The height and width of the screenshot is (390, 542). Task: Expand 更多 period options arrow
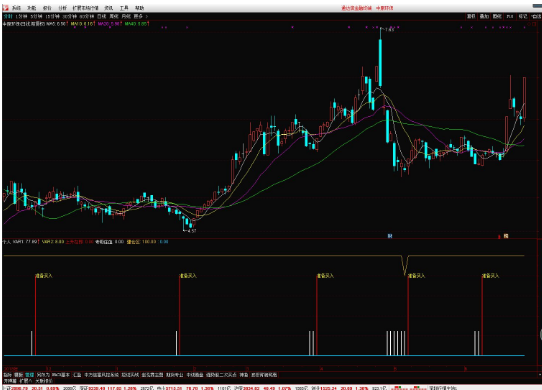point(147,16)
